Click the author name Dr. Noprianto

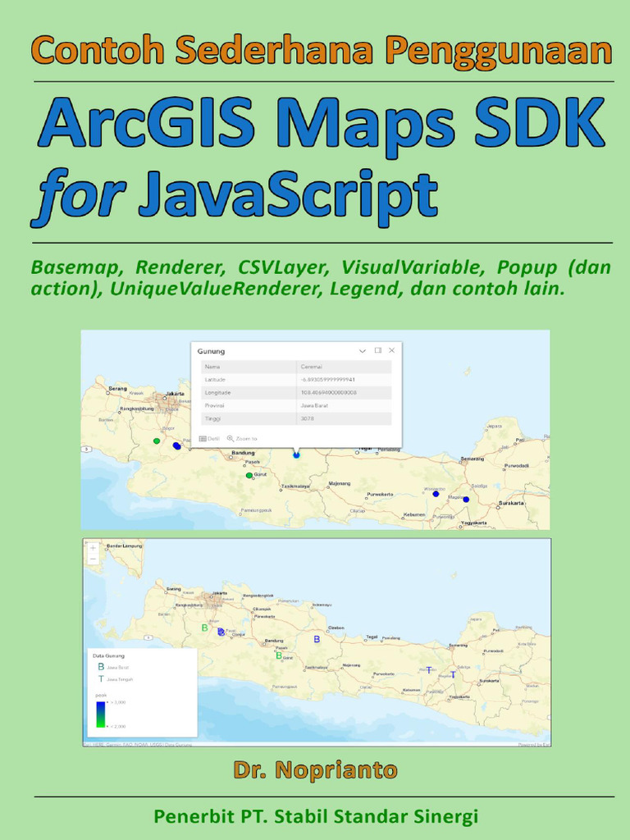click(x=316, y=770)
